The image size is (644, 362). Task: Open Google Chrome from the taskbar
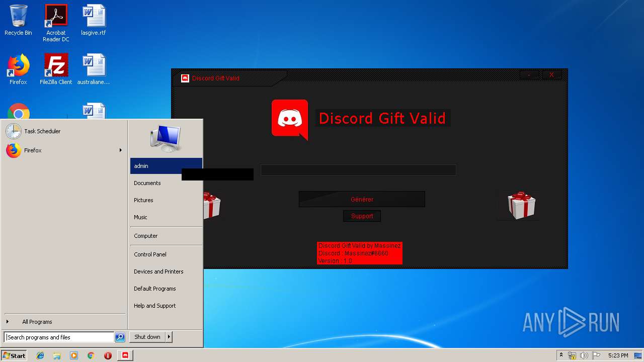pos(91,355)
